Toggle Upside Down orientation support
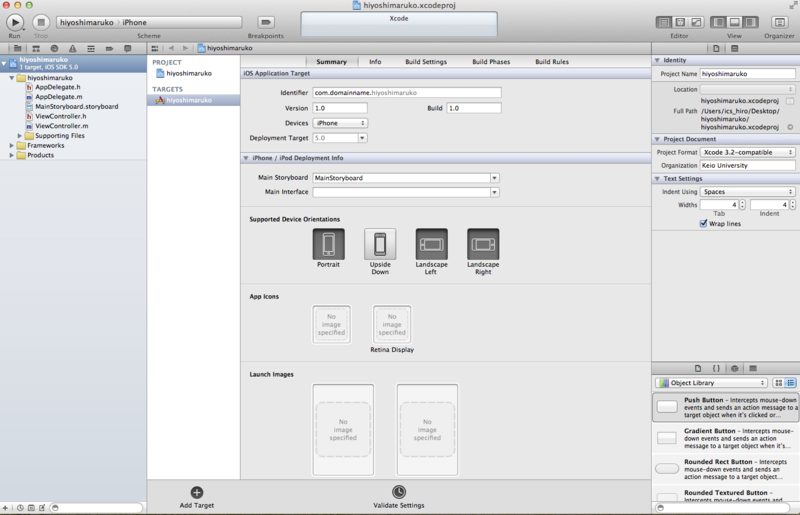 pos(380,244)
